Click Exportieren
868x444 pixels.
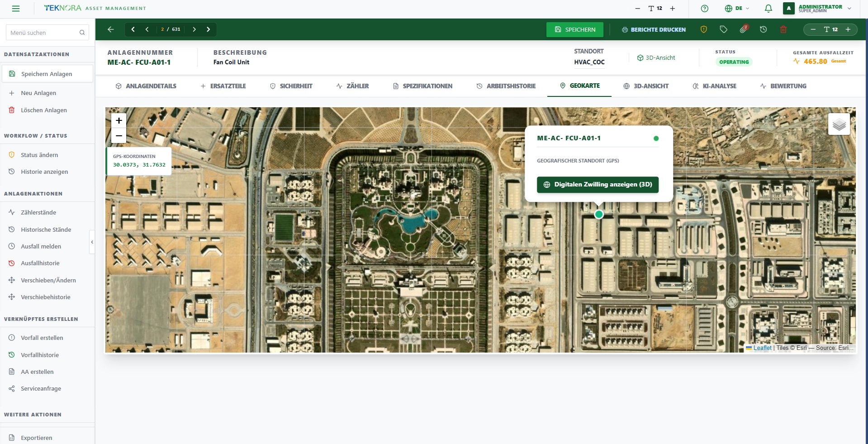pos(47,438)
